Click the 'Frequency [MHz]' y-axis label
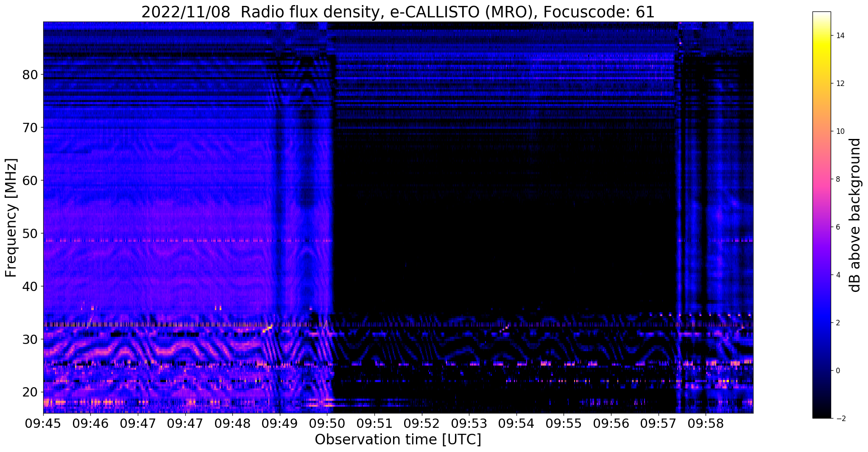Screen dimensions: 868x452 (11, 218)
